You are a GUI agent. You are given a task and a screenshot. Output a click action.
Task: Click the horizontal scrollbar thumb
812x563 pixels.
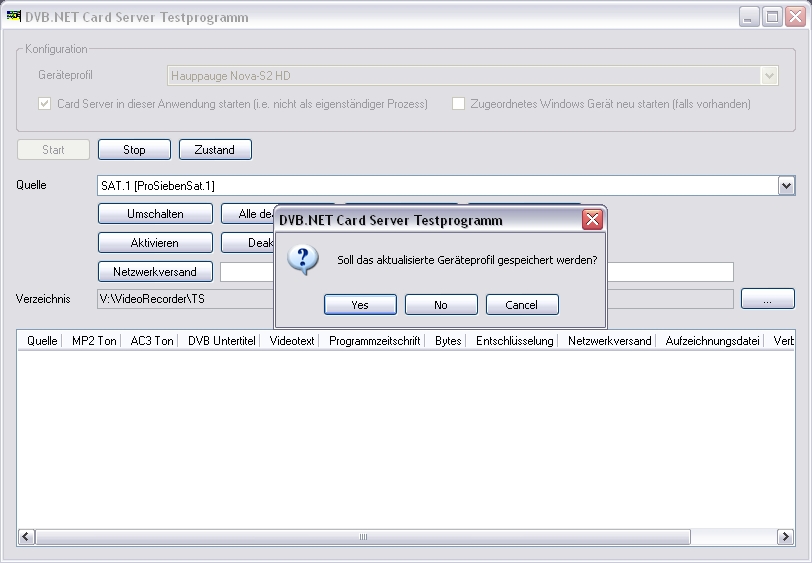pos(362,537)
